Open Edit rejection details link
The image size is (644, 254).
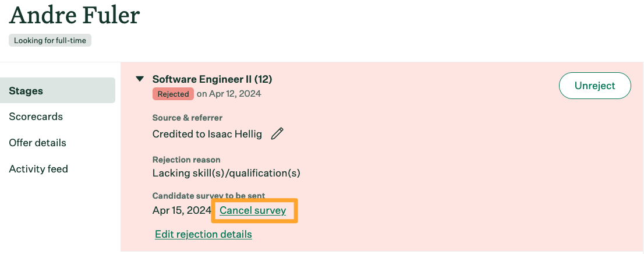coord(203,234)
